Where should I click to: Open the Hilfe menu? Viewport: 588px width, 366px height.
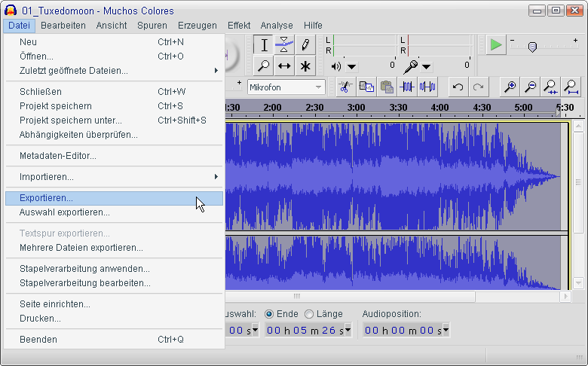(x=313, y=26)
